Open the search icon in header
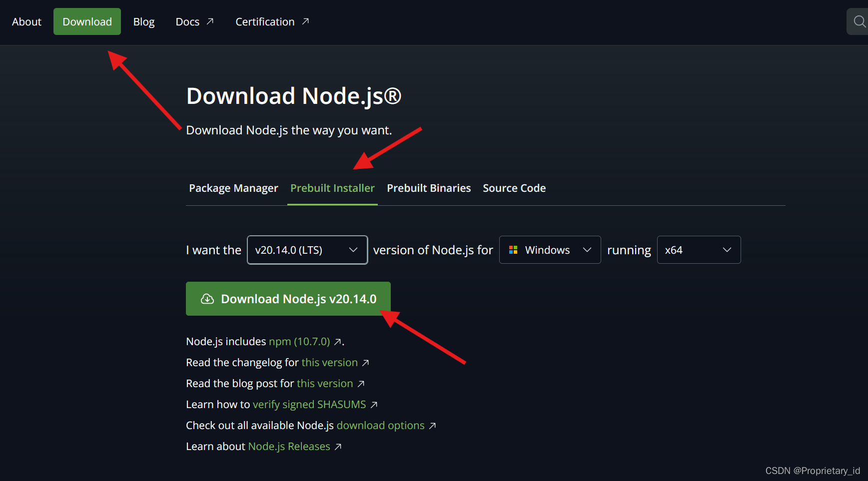Screen dimensions: 868x481 pos(859,21)
